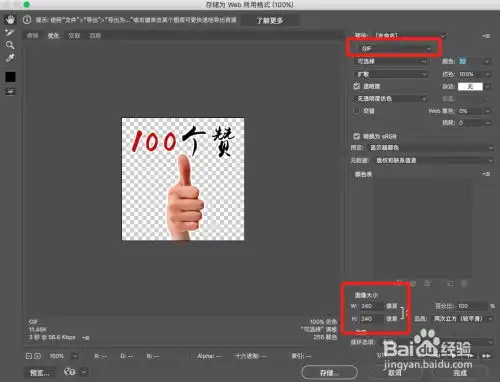
Task: Toggle the constrain proportions link icon
Action: pos(404,312)
